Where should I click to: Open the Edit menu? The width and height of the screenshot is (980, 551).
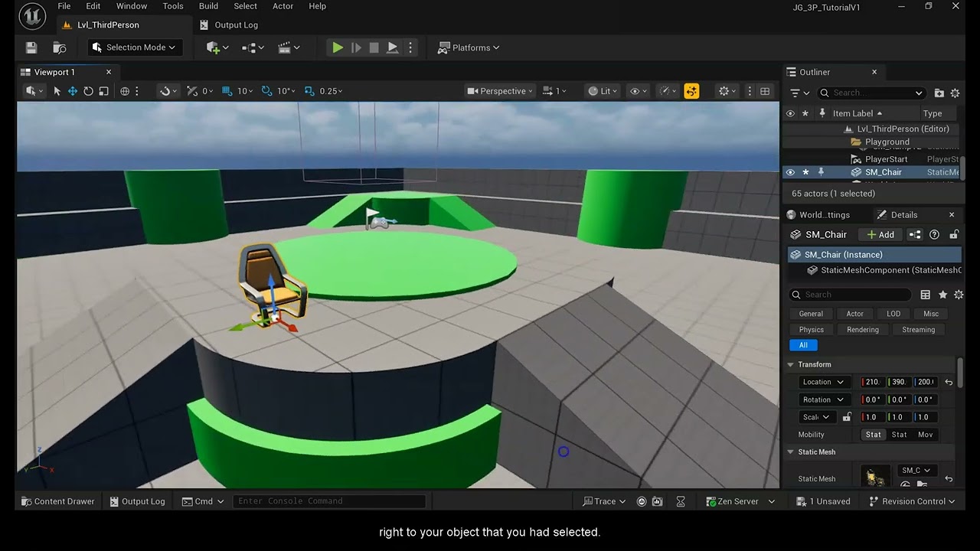point(93,6)
